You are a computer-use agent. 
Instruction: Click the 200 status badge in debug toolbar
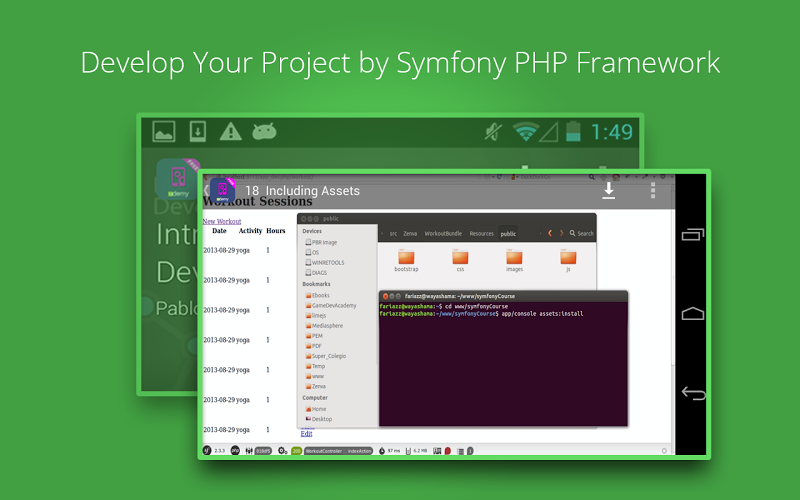pos(296,451)
